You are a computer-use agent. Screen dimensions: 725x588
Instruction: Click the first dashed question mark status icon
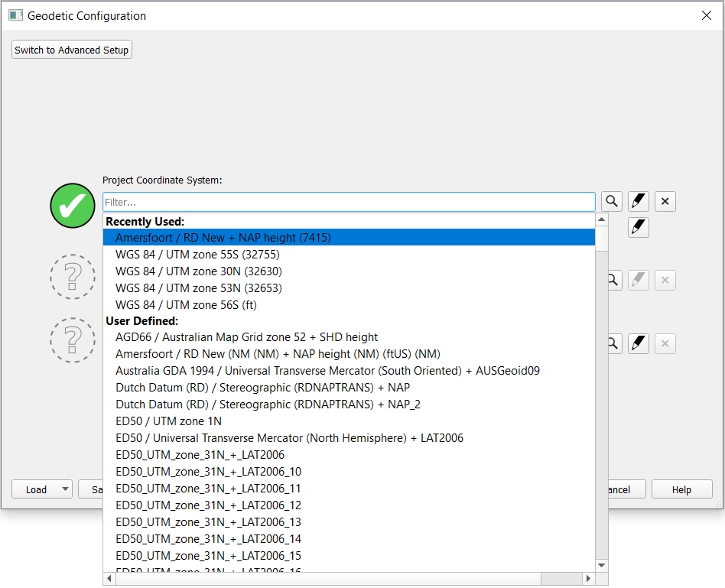click(73, 277)
